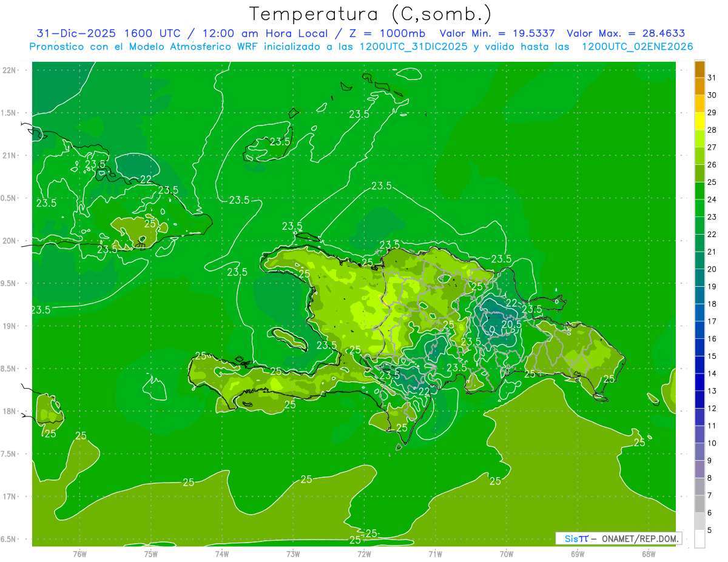Select the date text "31-Dic-2025 1600 UTC"

[x=108, y=33]
